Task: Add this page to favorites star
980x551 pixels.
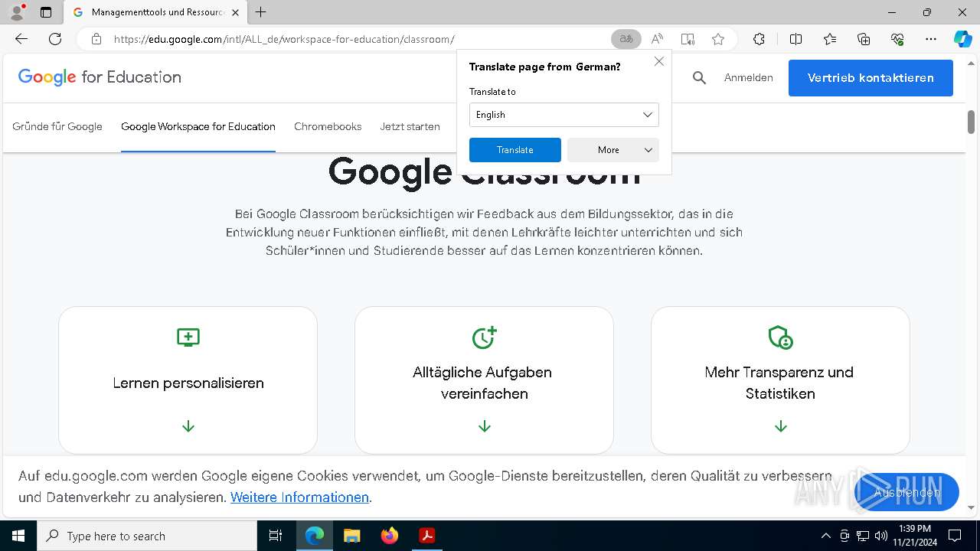Action: (x=718, y=39)
